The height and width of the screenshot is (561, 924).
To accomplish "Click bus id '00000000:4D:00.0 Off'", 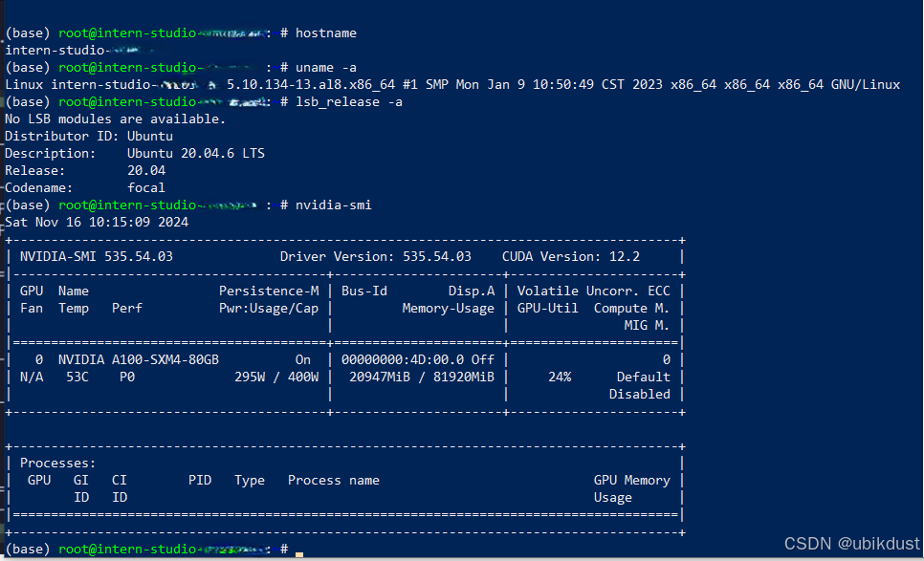I will click(x=418, y=359).
